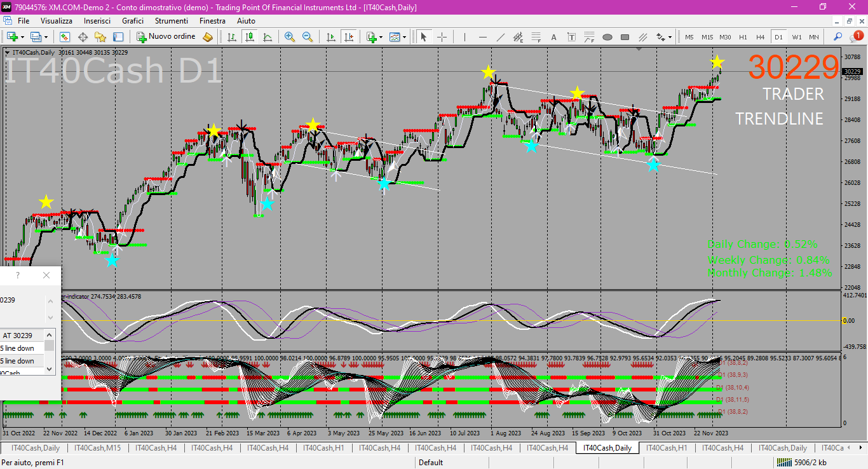Switch chart to bar chart type
This screenshot has width=868, height=469.
(x=232, y=37)
